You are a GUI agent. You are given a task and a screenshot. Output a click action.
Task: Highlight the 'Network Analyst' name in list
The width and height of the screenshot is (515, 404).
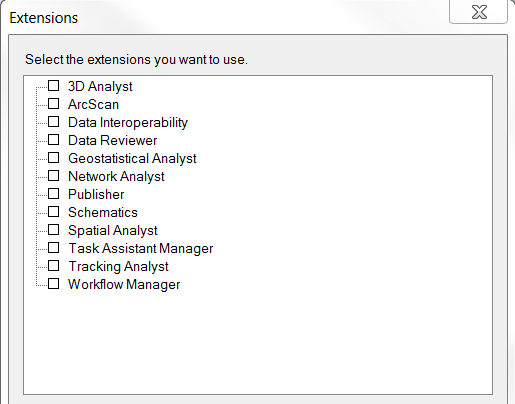tap(116, 177)
